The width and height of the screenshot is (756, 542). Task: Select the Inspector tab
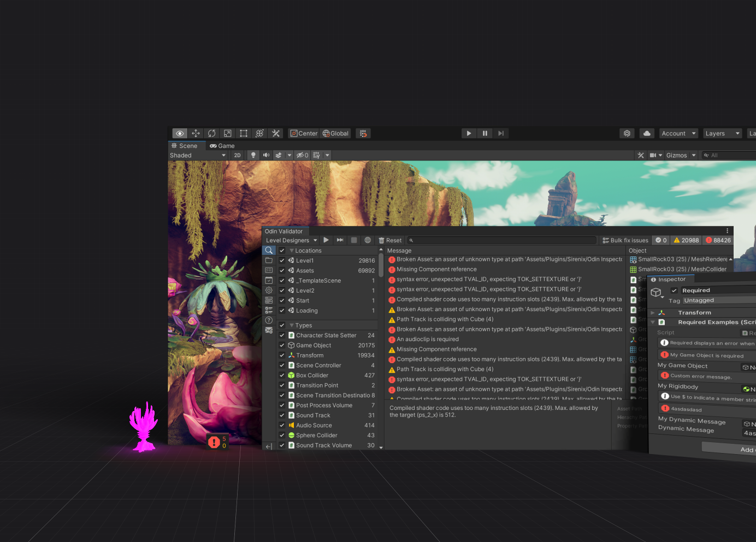(x=670, y=279)
